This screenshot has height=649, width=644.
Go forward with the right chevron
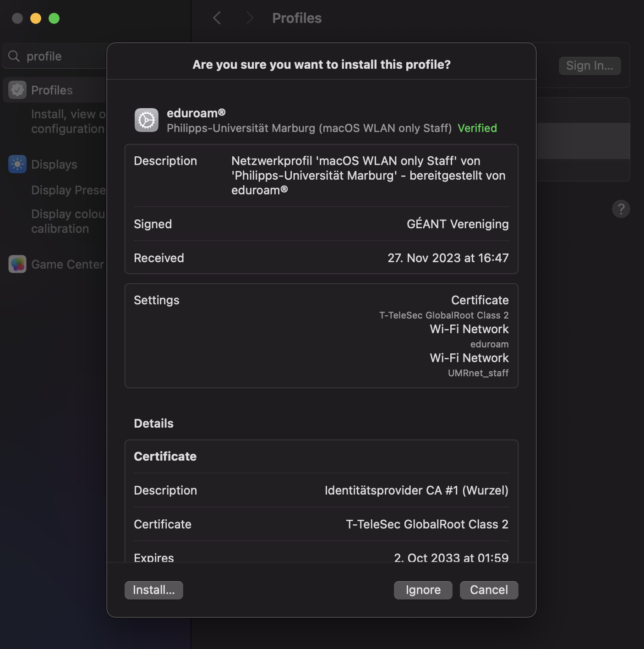point(250,18)
